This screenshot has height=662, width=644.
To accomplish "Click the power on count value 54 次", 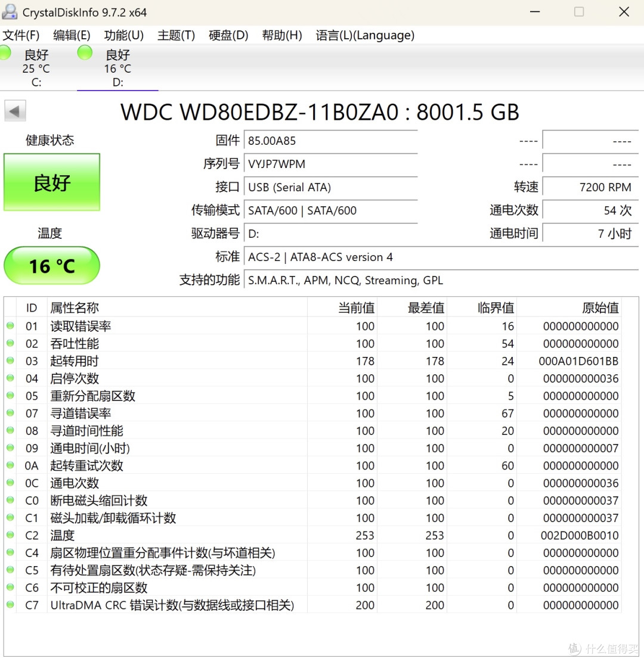I will coord(590,211).
